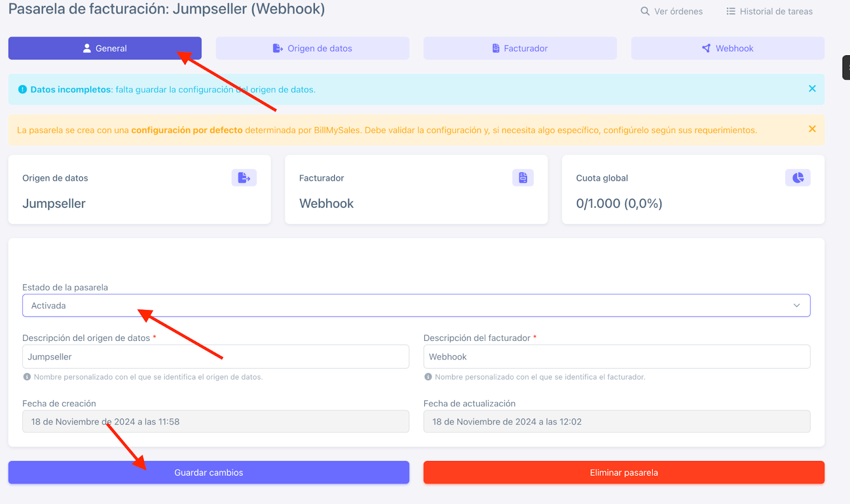Open the Facturador tab
Image resolution: width=850 pixels, height=504 pixels.
pyautogui.click(x=520, y=48)
